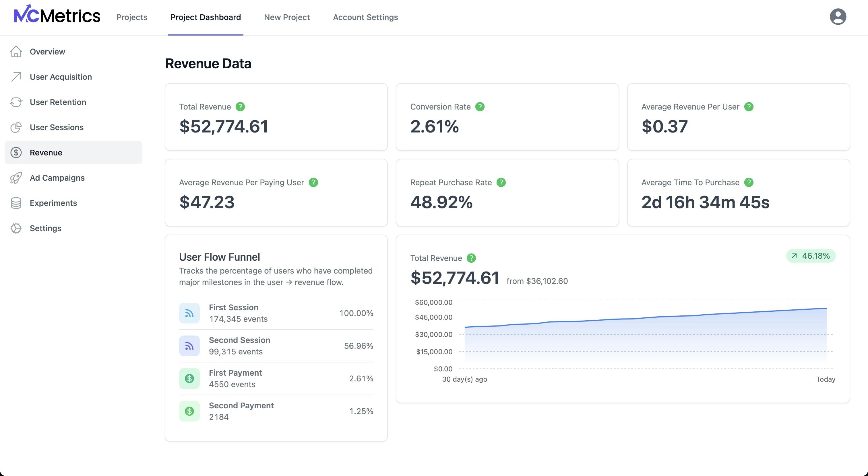The width and height of the screenshot is (868, 476).
Task: Select the Project Dashboard tab
Action: click(206, 17)
